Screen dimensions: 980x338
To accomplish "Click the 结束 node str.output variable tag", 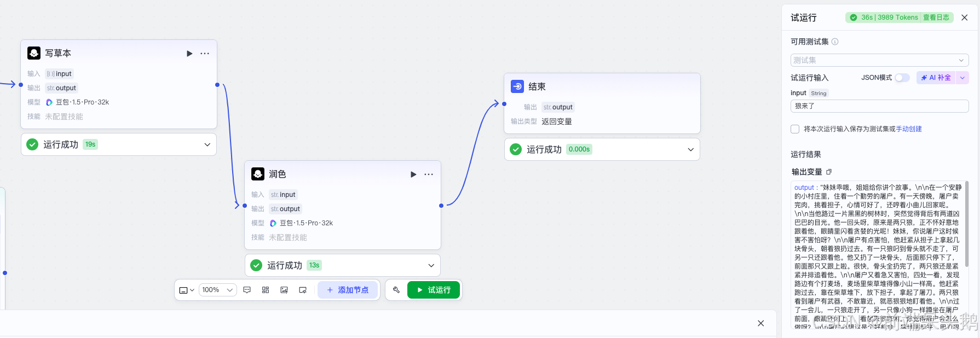I will [x=558, y=107].
